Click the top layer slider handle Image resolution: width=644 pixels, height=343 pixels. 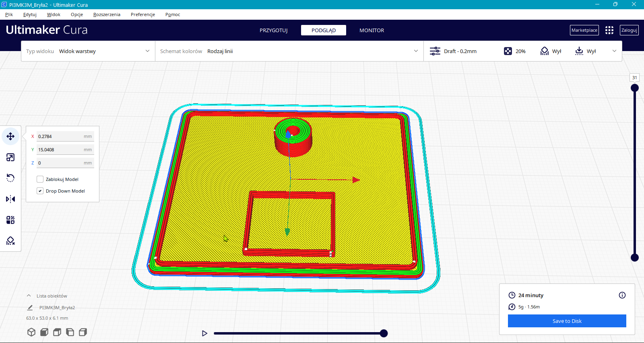coord(635,88)
